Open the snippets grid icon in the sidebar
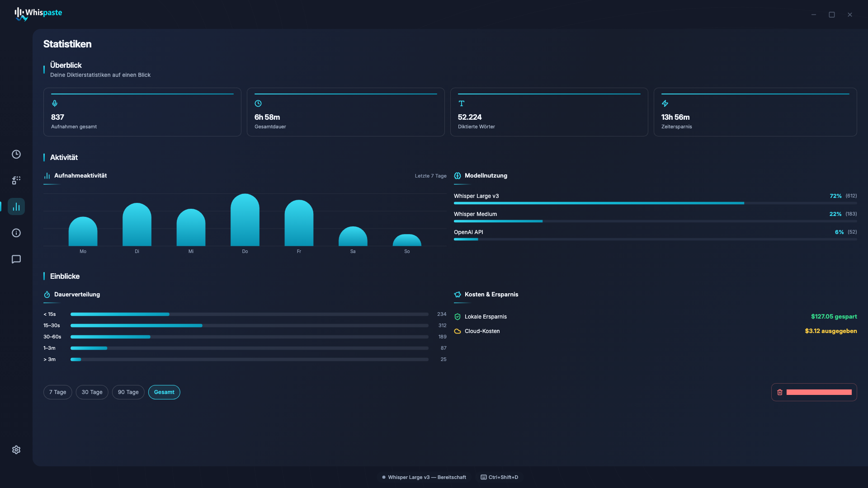Image resolution: width=868 pixels, height=488 pixels. tap(16, 181)
